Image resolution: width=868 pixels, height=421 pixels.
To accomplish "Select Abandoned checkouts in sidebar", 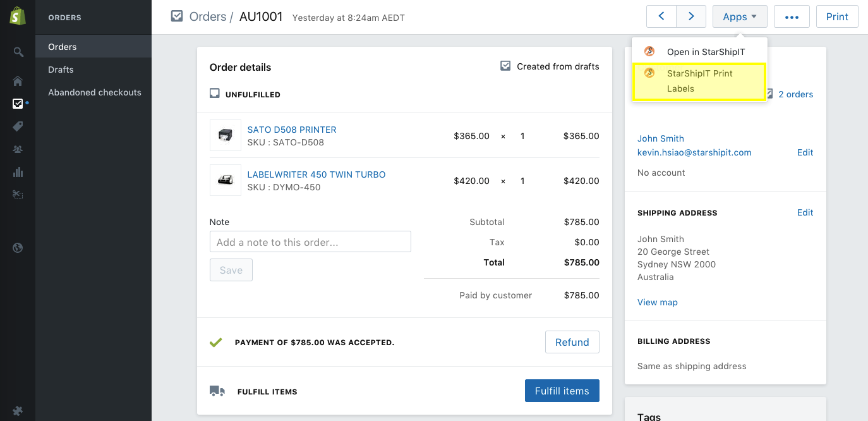I will (93, 92).
